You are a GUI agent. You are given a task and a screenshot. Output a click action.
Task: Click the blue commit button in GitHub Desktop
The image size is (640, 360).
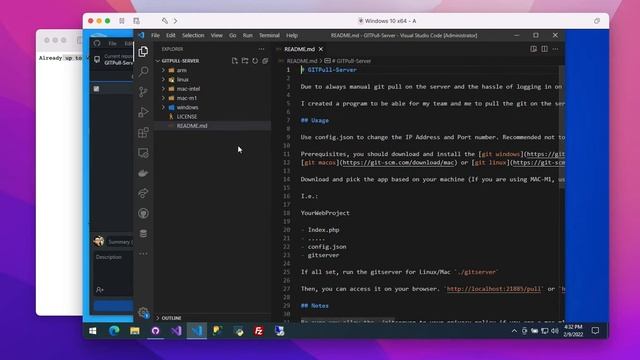[x=113, y=306]
